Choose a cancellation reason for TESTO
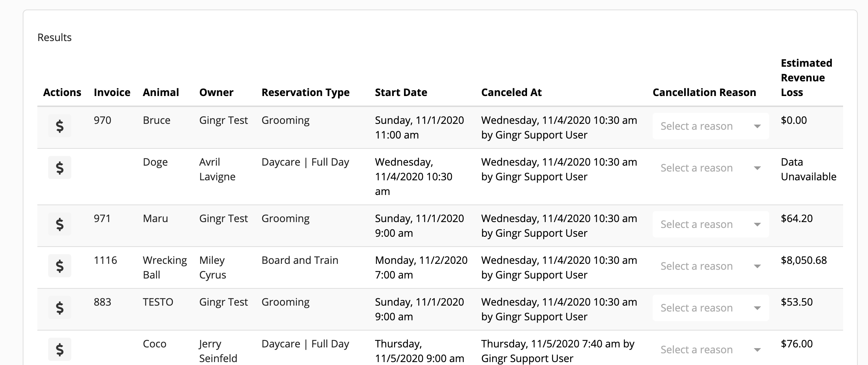 710,307
